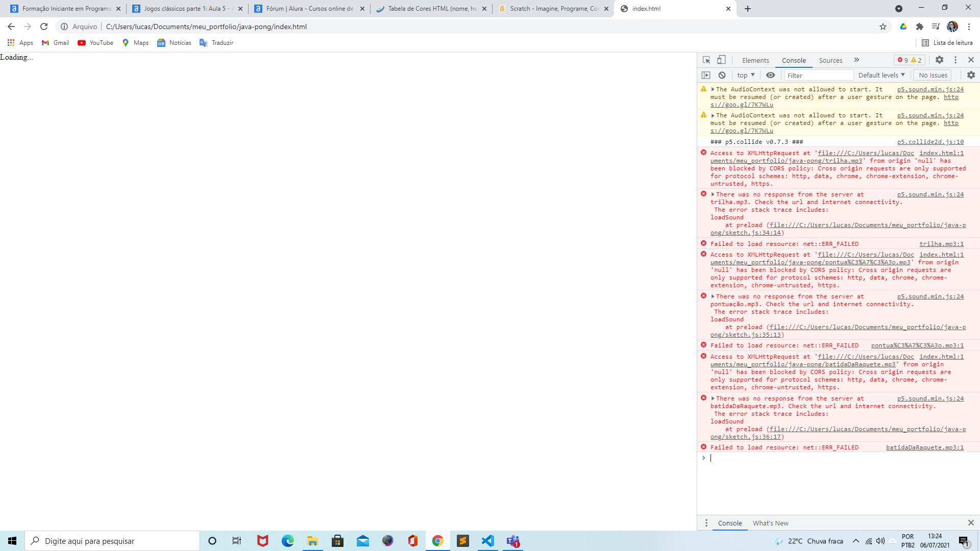Open the trilha.mp3:1 source link
Image resolution: width=980 pixels, height=551 pixels.
(942, 244)
